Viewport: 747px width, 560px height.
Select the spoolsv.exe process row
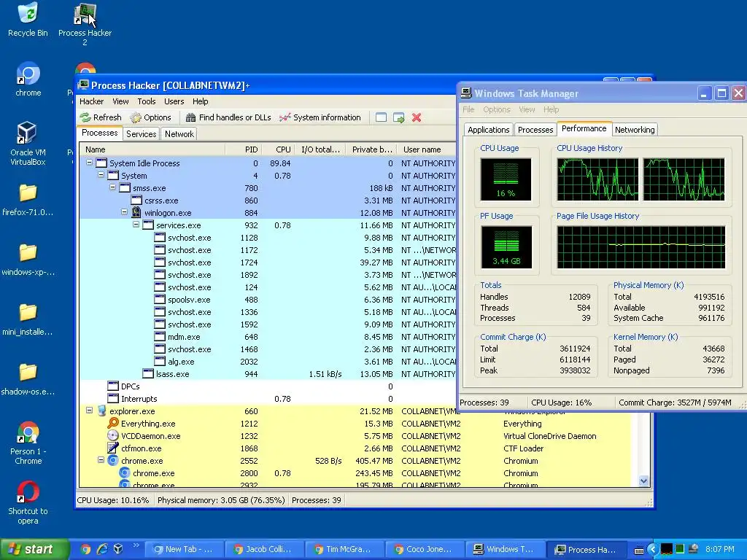point(268,300)
